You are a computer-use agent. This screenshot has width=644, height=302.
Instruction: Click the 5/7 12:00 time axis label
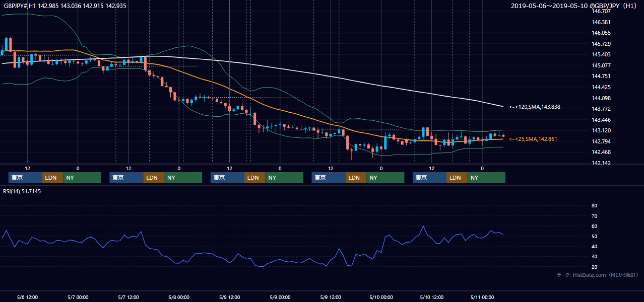click(128, 297)
